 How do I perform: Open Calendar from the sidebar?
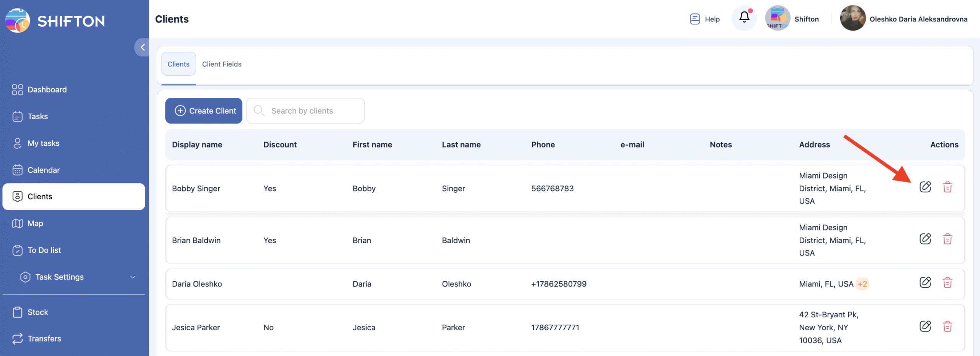pos(44,170)
